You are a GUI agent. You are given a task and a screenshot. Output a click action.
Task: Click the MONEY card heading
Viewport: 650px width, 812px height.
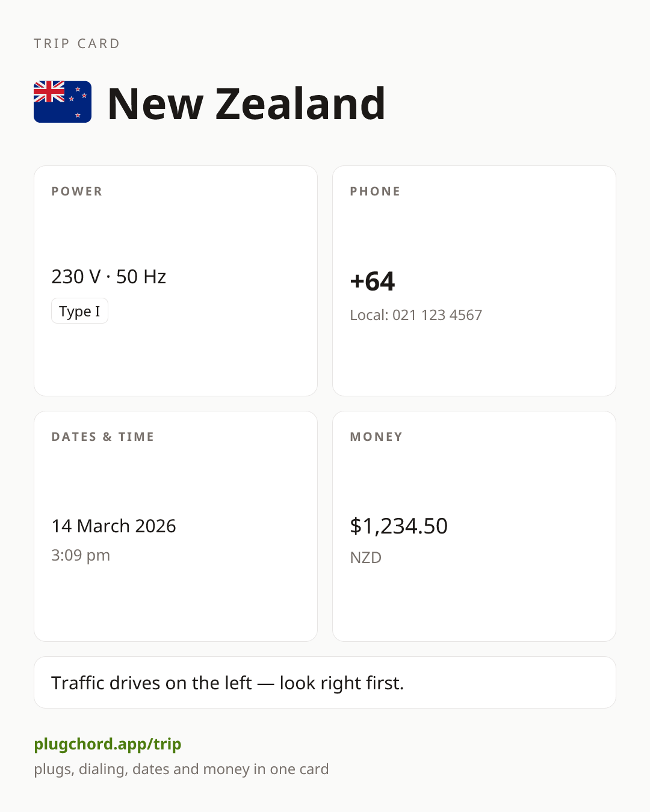[377, 437]
